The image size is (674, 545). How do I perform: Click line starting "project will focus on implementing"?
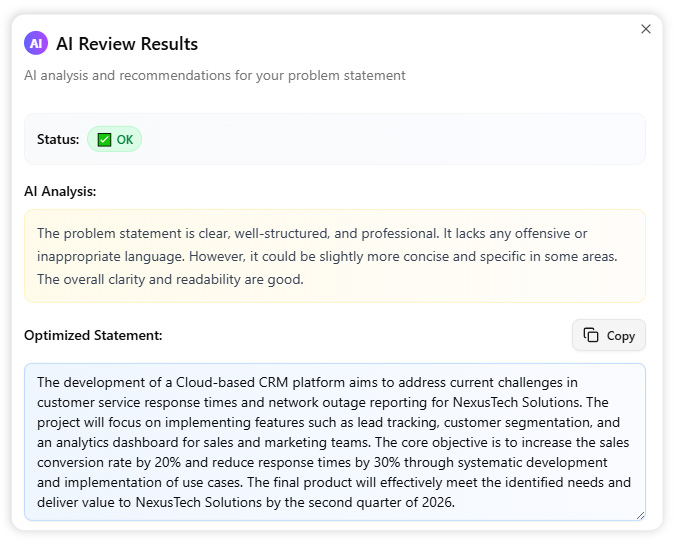pyautogui.click(x=320, y=422)
